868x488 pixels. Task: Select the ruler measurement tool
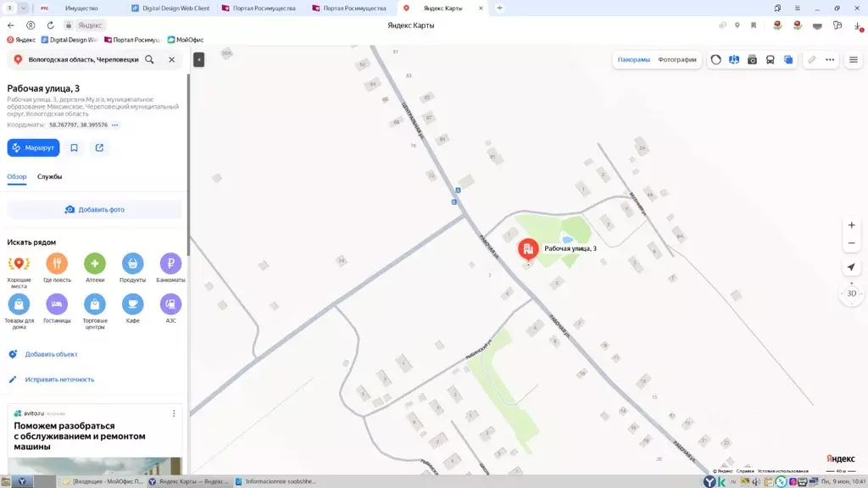[x=811, y=60]
